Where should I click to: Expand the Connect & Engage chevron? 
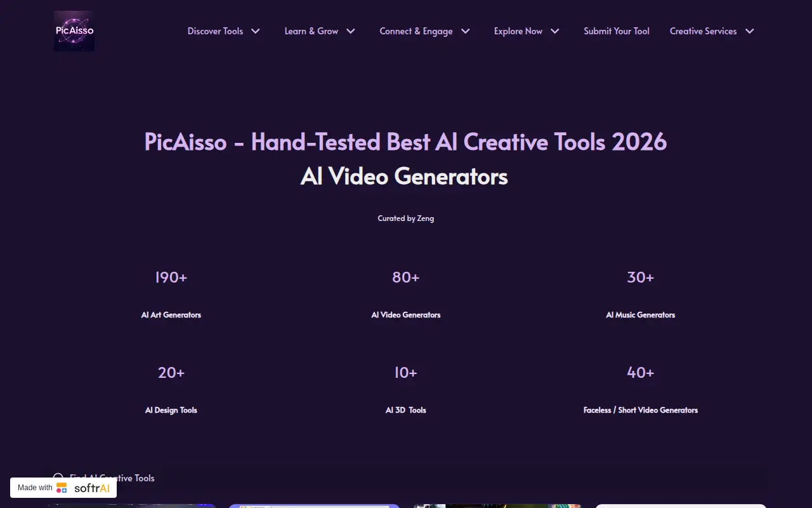tap(466, 31)
